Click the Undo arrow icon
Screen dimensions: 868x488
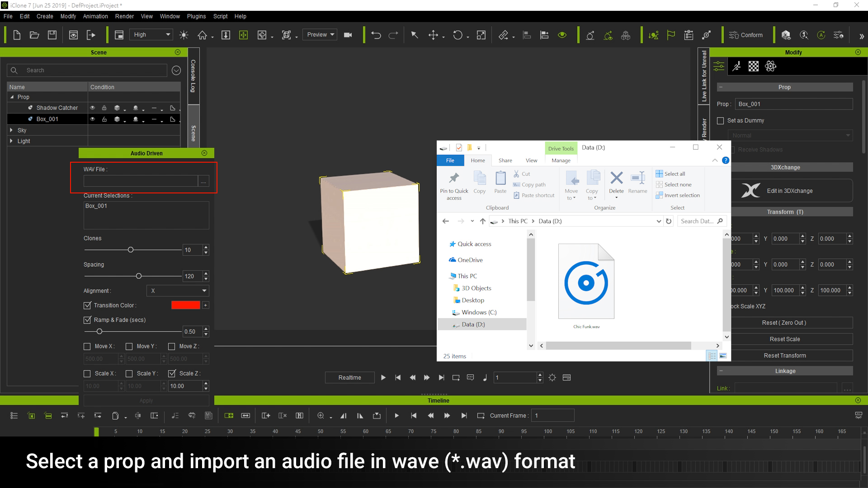click(x=376, y=35)
